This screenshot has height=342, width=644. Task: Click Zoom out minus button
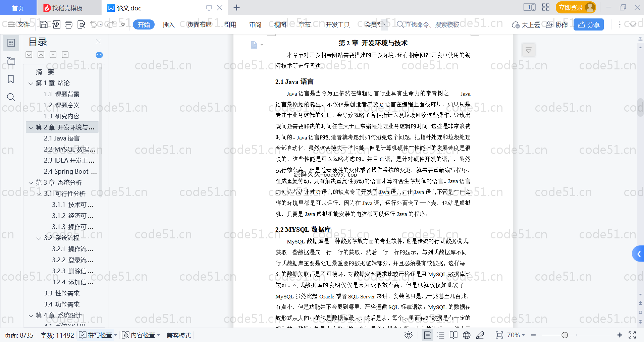point(533,335)
